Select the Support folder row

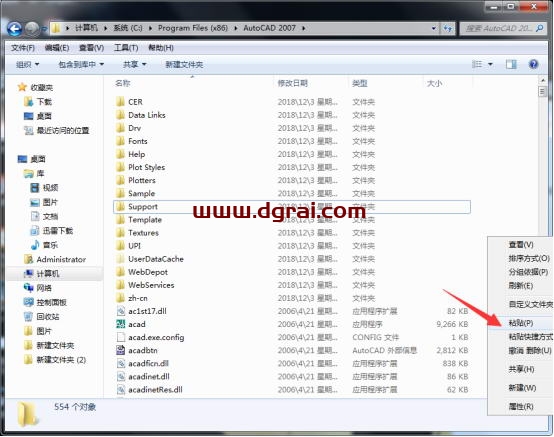pyautogui.click(x=292, y=207)
